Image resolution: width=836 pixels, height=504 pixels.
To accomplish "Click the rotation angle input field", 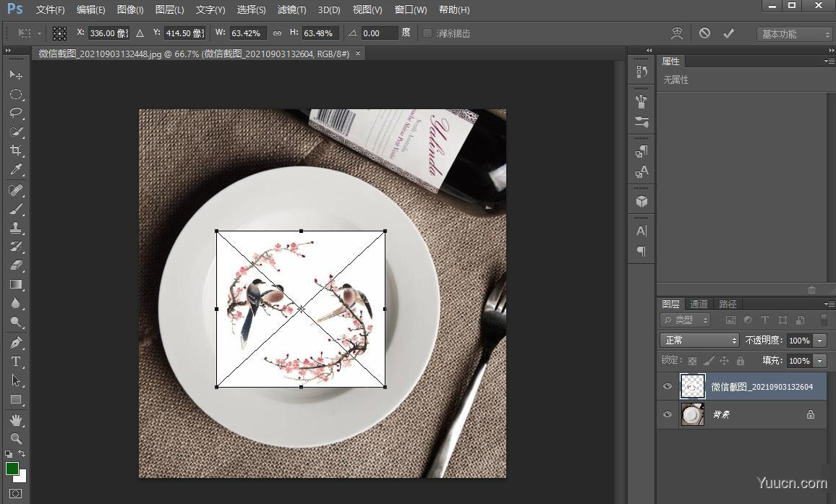I will pos(380,33).
